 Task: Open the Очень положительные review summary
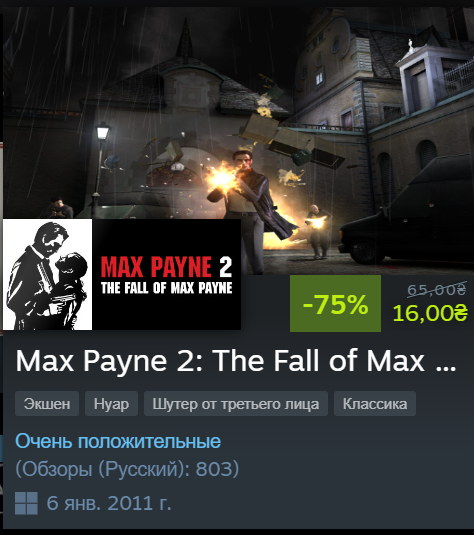[x=118, y=441]
